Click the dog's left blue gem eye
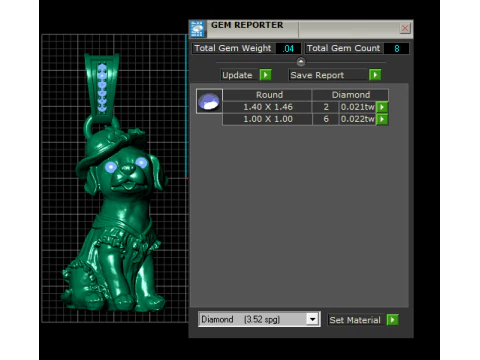480x360 pixels. [x=111, y=167]
